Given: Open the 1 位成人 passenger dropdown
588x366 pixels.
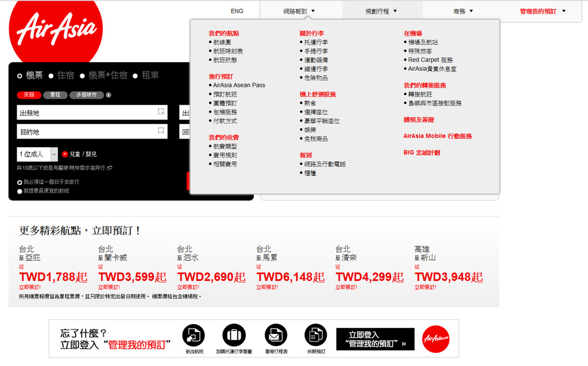Looking at the screenshot, I should tap(37, 155).
